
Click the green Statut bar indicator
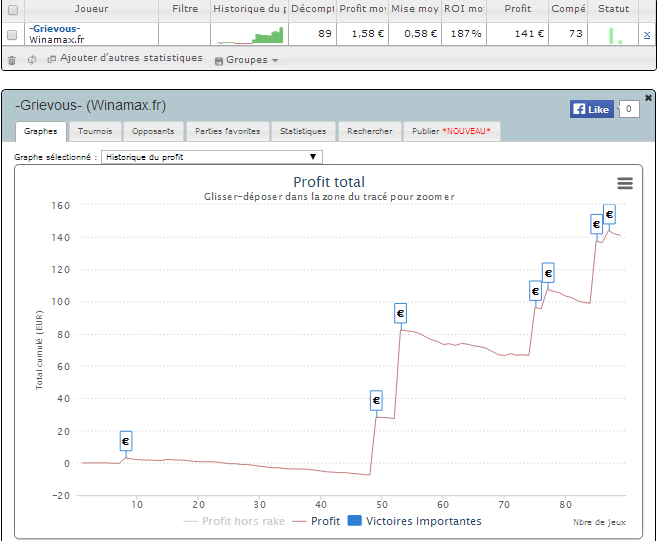point(611,36)
